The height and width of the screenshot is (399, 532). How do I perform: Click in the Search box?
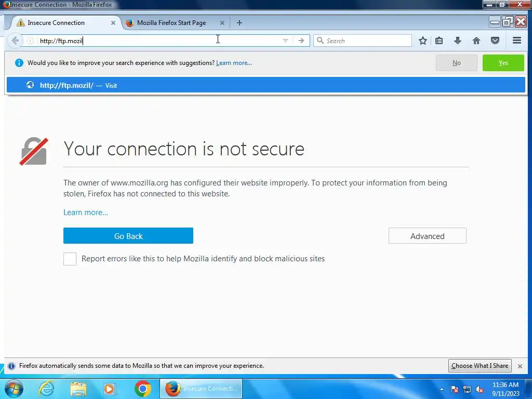362,41
